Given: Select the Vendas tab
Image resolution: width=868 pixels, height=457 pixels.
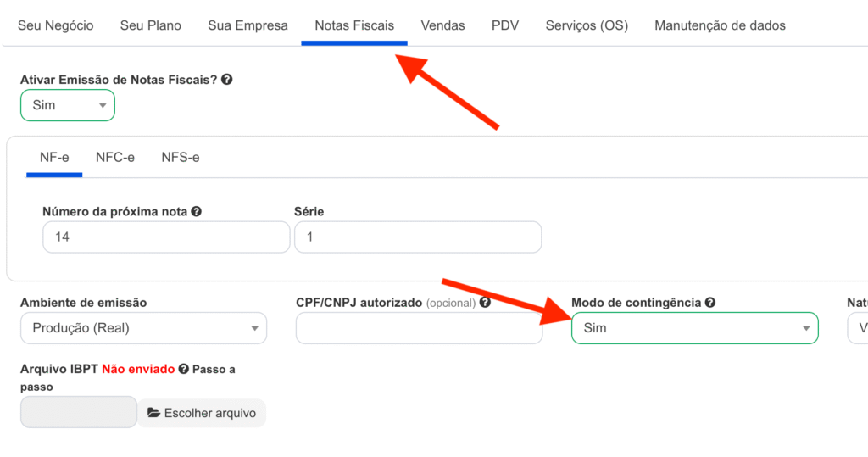Looking at the screenshot, I should [442, 25].
